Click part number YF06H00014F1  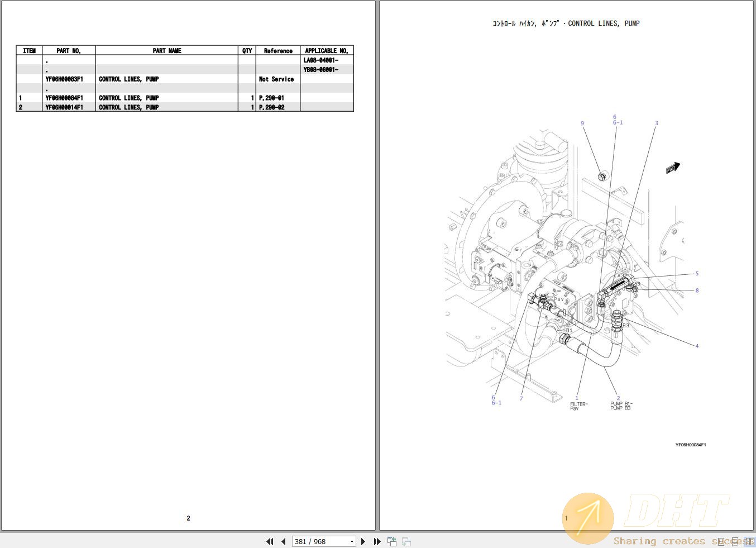tap(64, 107)
